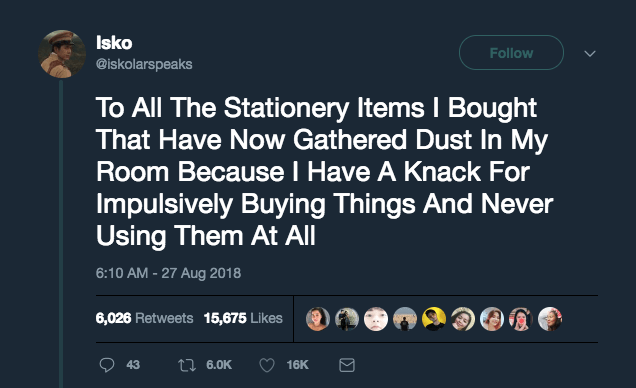Follow the Isko account
636x388 pixels.
(511, 53)
